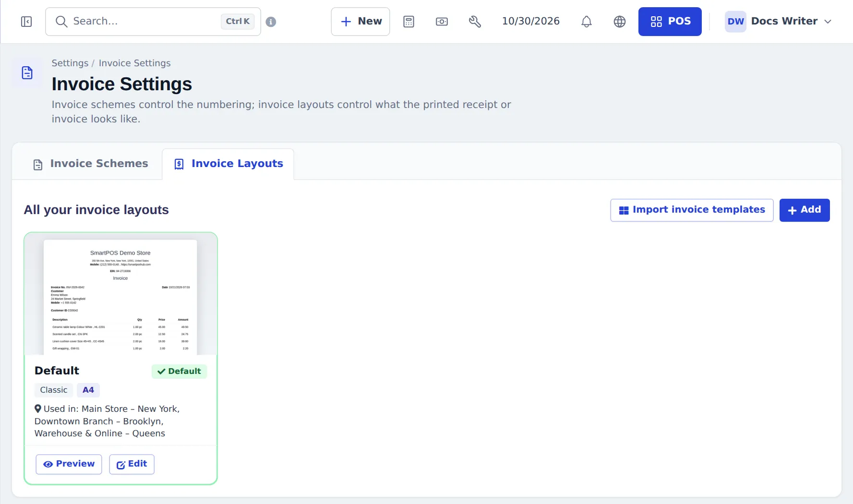Click the Invoice Settings breadcrumb

[134, 63]
